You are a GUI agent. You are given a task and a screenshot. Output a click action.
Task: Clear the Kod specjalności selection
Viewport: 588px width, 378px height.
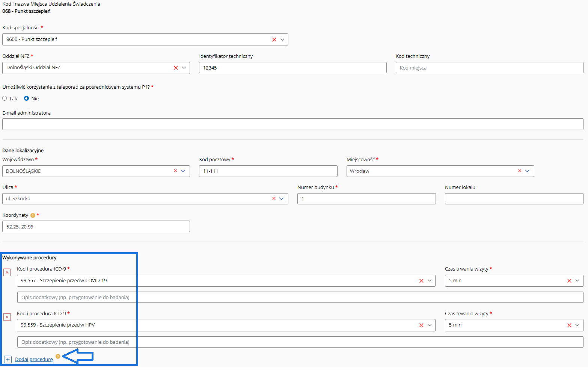(274, 39)
